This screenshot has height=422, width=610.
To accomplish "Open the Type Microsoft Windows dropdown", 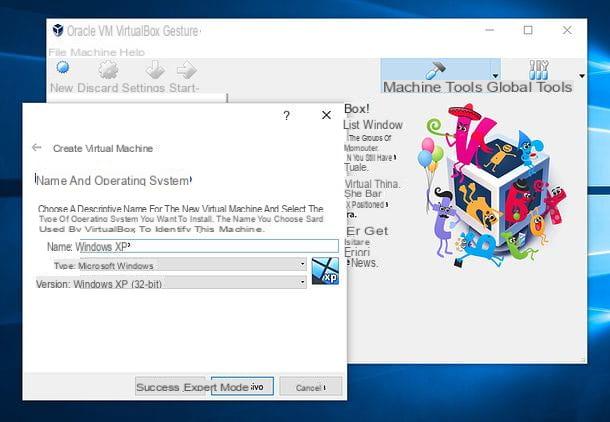I will click(193, 265).
